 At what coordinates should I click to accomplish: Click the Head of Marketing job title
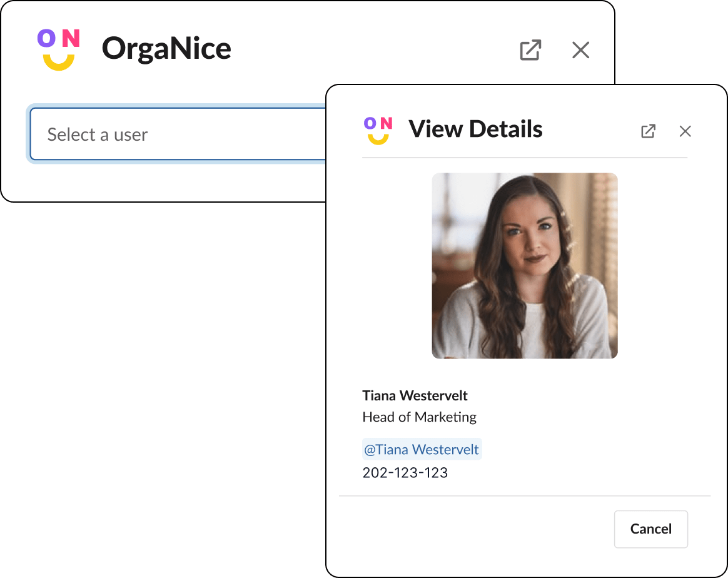419,417
